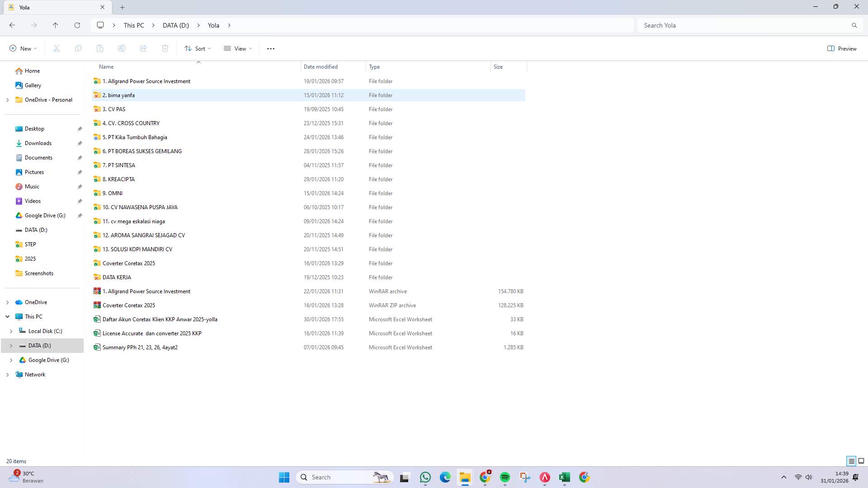The width and height of the screenshot is (868, 488).
Task: Navigate to DATA (D:) via the breadcrumb
Action: tap(175, 25)
